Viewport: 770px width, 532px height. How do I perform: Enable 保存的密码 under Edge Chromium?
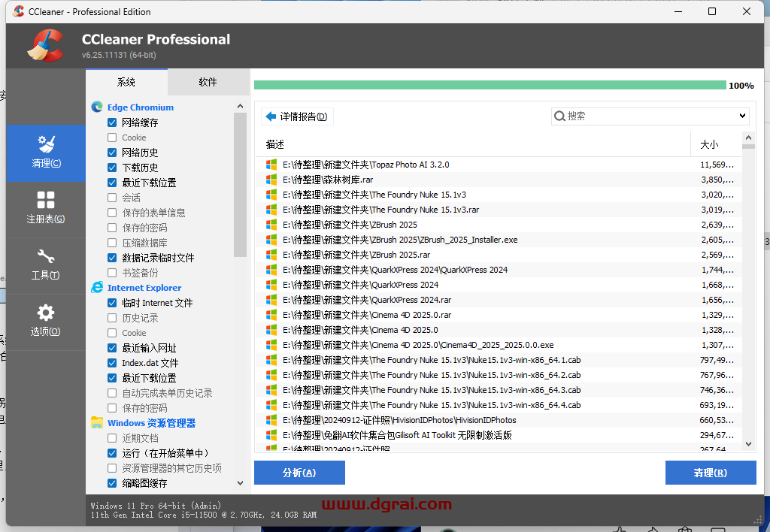[112, 228]
